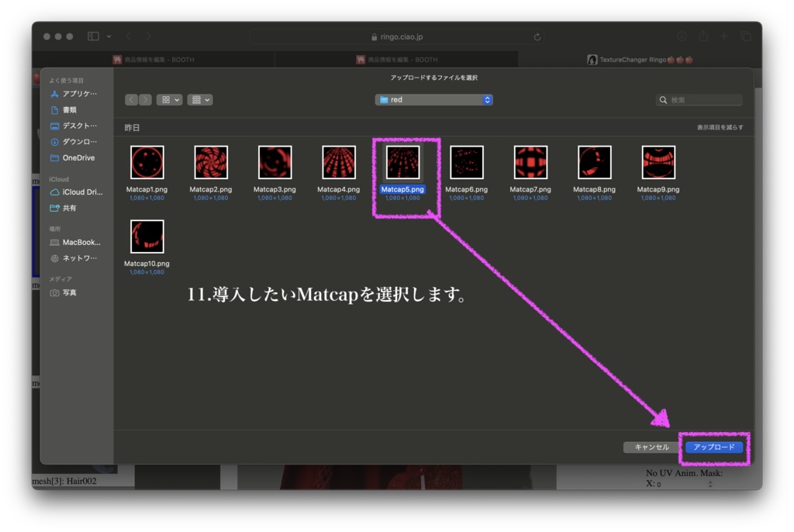Viewport: 794px width, 532px height.
Task: Reload the ringo.ciao.jp page in Safari
Action: pyautogui.click(x=536, y=36)
